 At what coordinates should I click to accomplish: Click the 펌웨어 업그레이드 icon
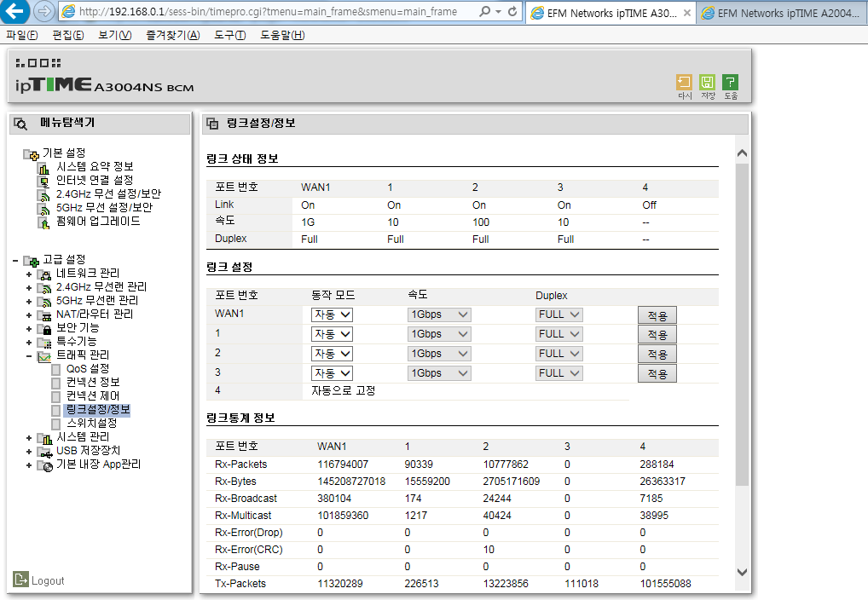[x=43, y=222]
